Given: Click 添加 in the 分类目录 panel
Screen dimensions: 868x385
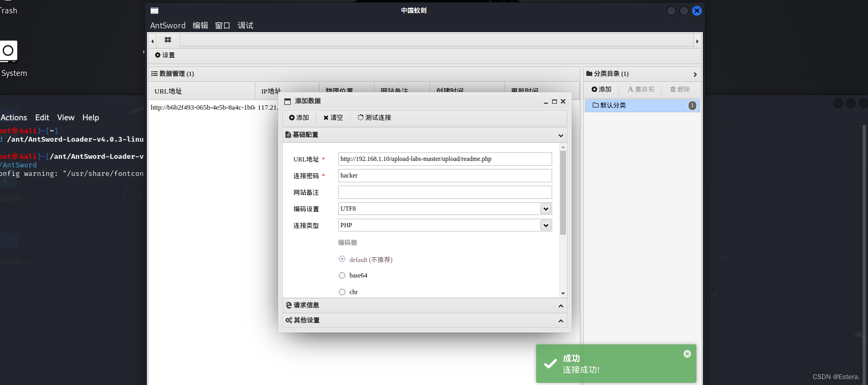Looking at the screenshot, I should click(601, 89).
